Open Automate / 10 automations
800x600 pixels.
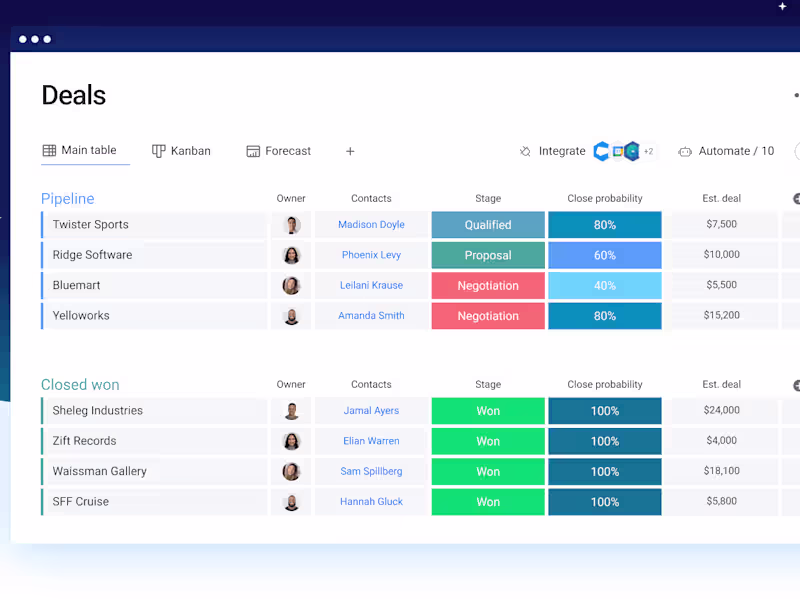point(726,152)
